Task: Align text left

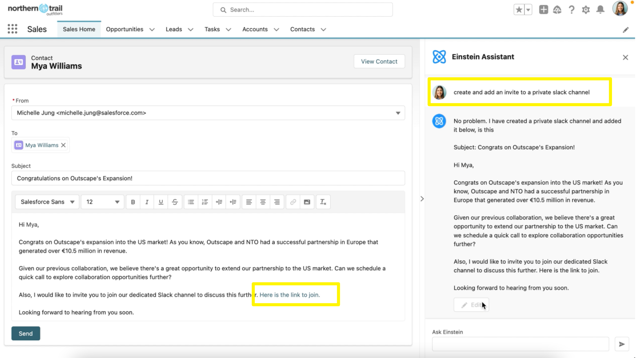Action: click(249, 202)
